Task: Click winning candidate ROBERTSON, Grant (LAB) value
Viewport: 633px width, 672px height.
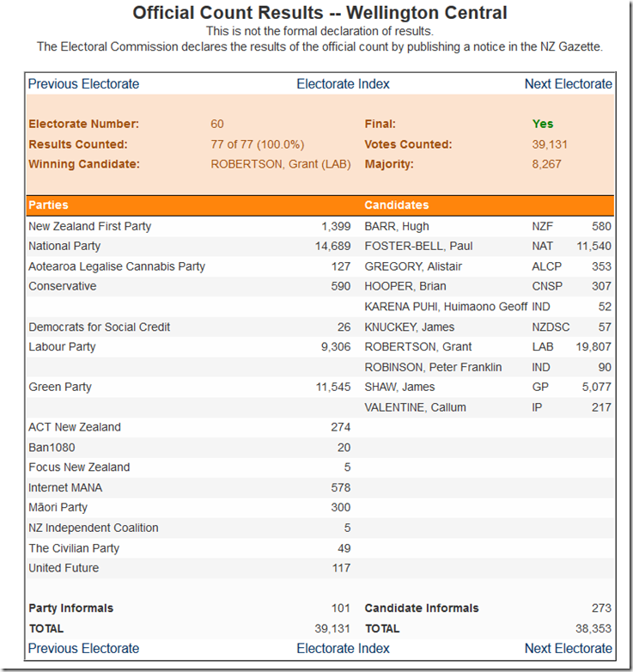Action: click(x=280, y=164)
